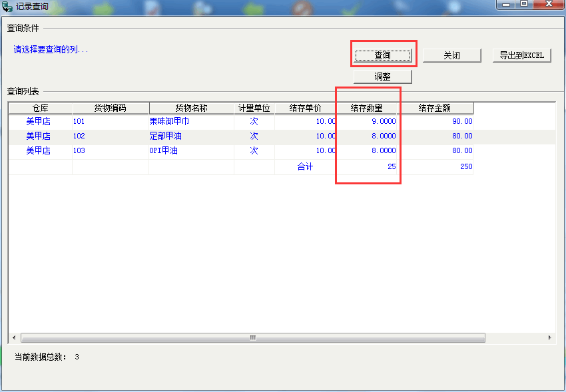
Task: Click the 查询 button
Action: (x=383, y=55)
